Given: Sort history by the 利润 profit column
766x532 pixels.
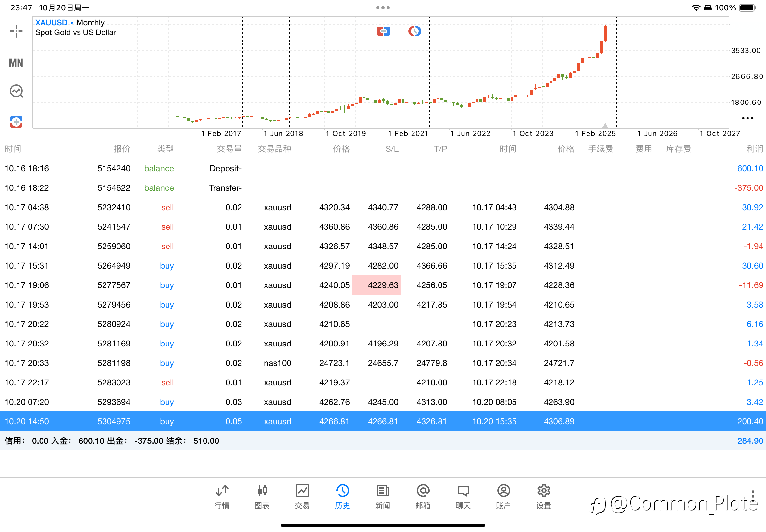Looking at the screenshot, I should point(754,149).
